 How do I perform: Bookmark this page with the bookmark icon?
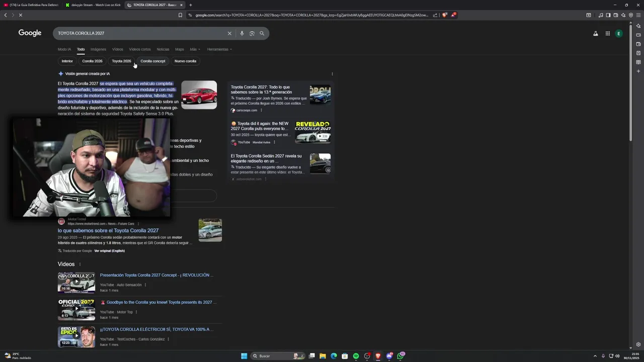pos(180,15)
